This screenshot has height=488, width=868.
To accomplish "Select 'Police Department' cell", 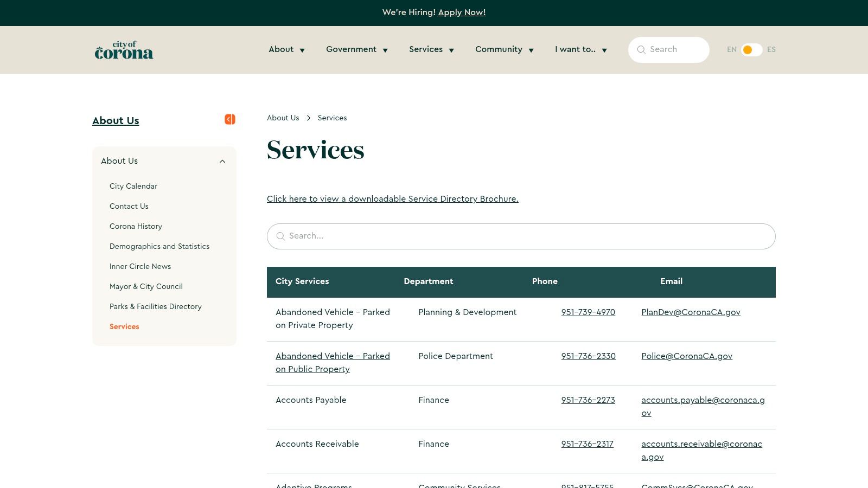I will pyautogui.click(x=456, y=356).
